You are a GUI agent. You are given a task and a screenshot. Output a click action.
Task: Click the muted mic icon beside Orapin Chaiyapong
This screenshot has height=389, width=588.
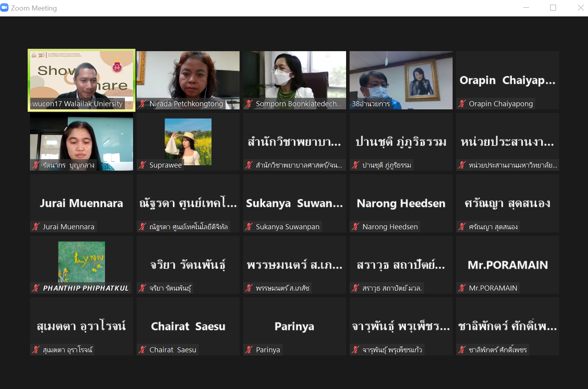coord(462,104)
